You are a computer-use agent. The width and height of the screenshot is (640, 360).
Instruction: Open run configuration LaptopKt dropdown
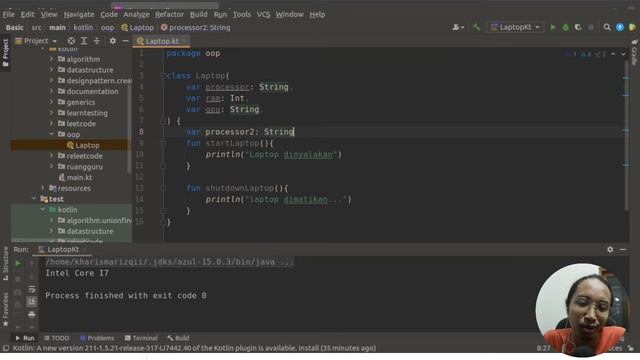click(x=516, y=27)
